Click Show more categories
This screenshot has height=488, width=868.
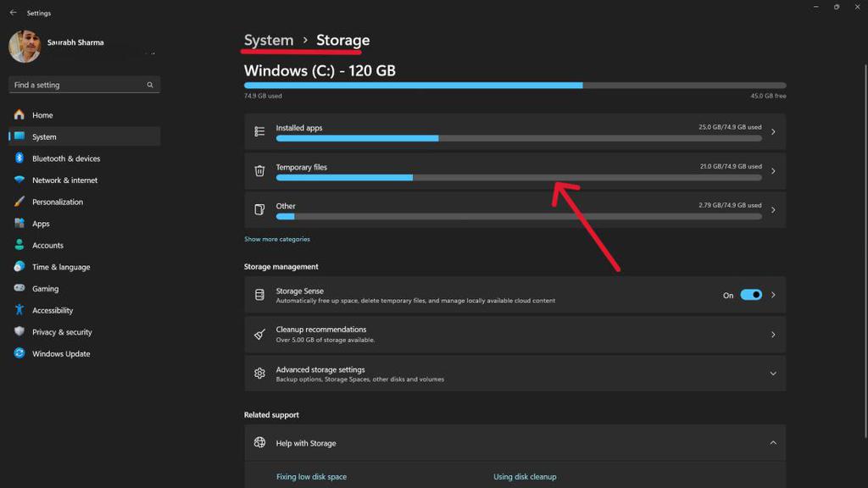click(275, 239)
